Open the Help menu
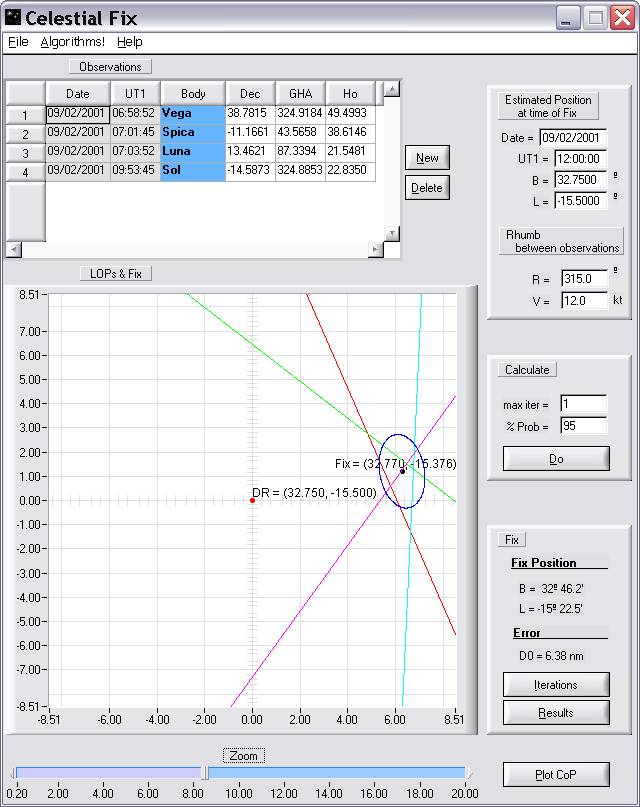 (130, 42)
